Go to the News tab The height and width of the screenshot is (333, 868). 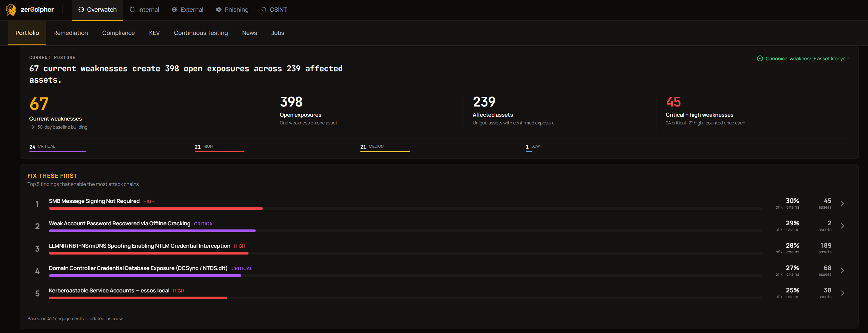[249, 33]
